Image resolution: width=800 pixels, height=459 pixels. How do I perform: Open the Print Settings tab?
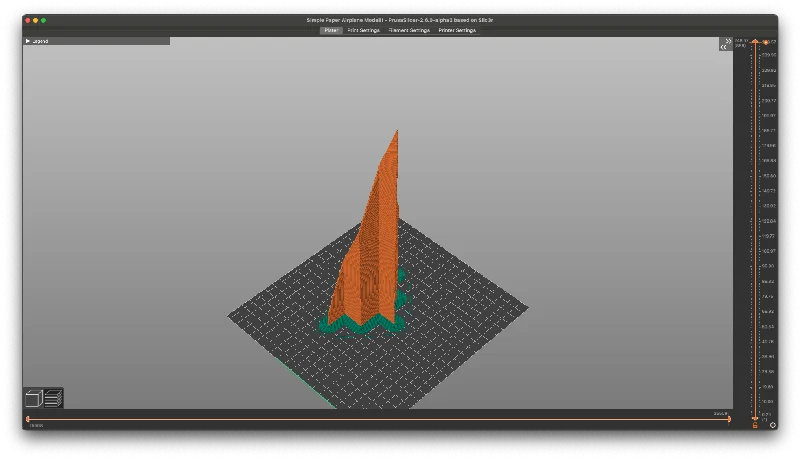[x=363, y=31]
